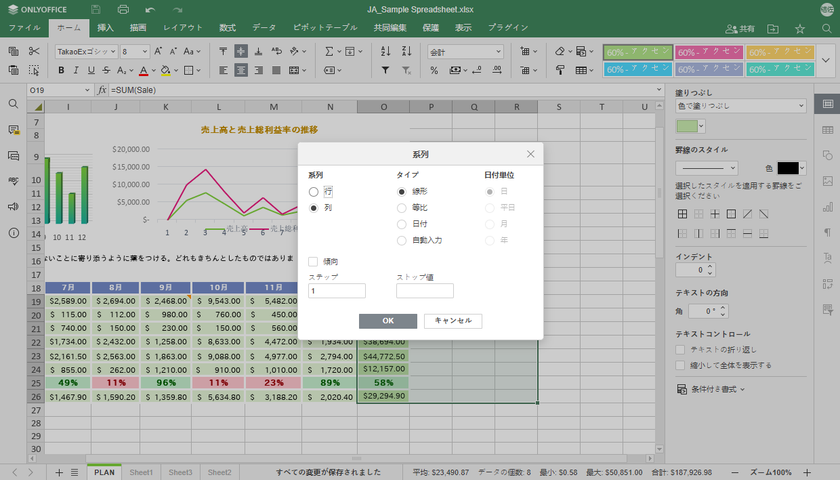Click キャンセル in the 系列 dialog
Image resolution: width=840 pixels, height=480 pixels.
coord(453,321)
